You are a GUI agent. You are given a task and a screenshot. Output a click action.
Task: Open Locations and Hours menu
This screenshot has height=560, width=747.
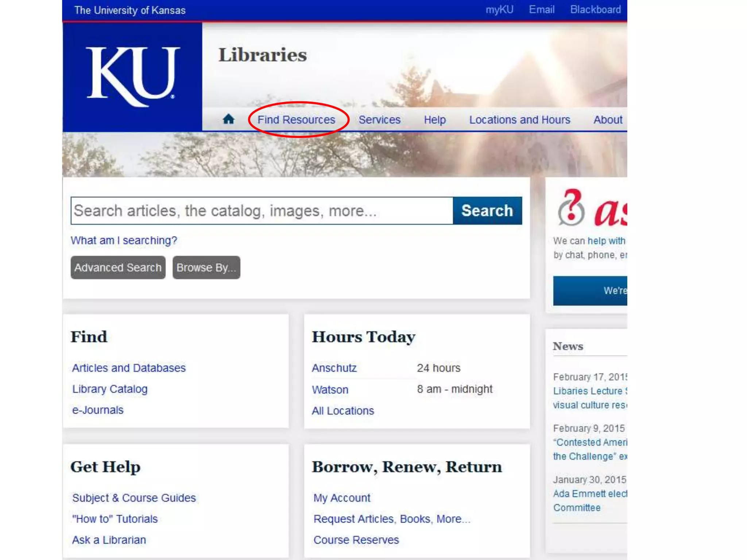pos(519,120)
